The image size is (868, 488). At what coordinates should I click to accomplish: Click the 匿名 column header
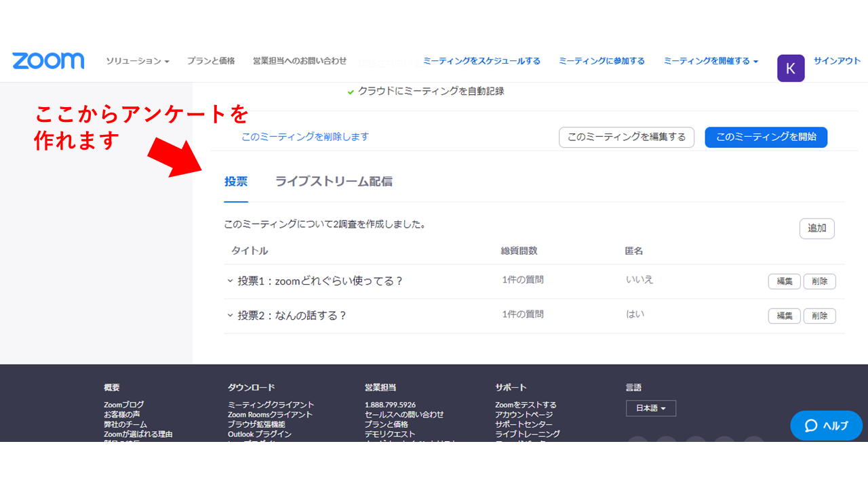(x=634, y=251)
